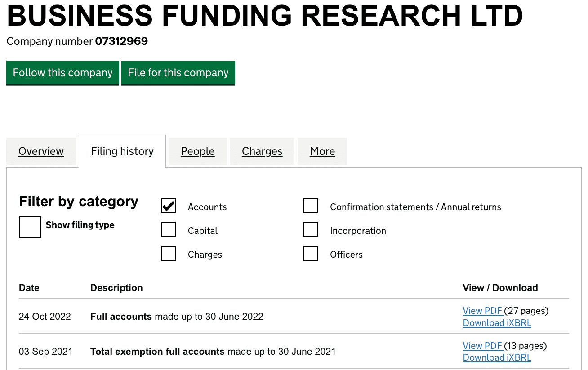Download iXBRL for 24 Oct 2022 filing
588x370 pixels.
coord(497,323)
